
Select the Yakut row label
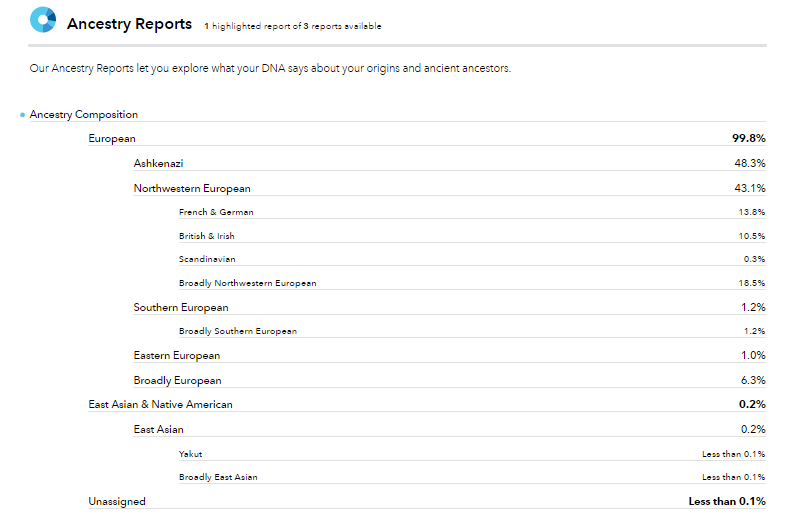coord(190,454)
